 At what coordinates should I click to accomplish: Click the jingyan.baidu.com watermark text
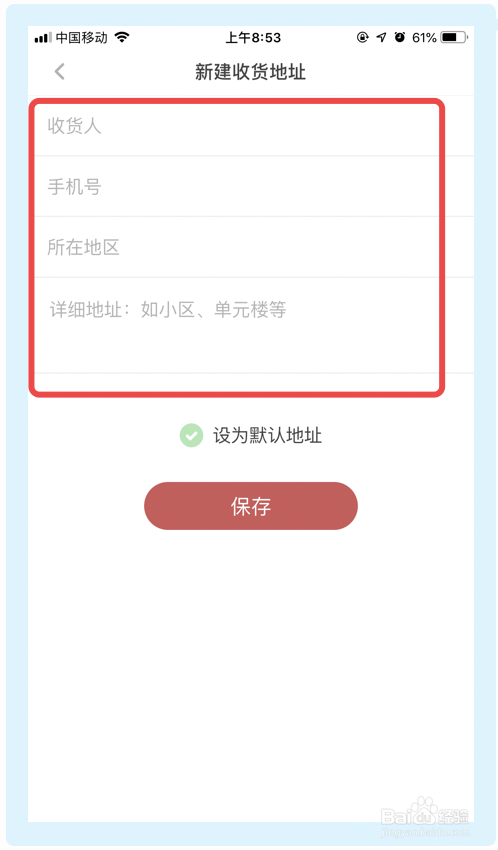coord(425,833)
